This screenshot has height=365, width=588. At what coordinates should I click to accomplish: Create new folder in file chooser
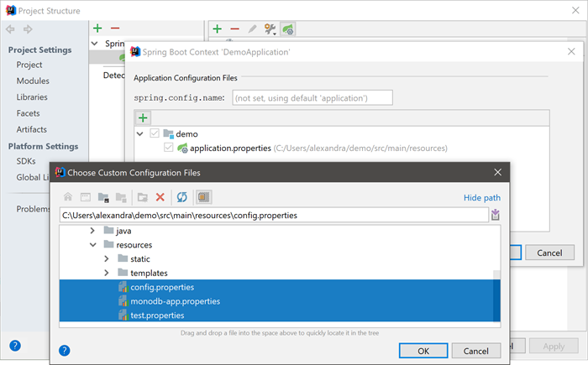pos(143,197)
